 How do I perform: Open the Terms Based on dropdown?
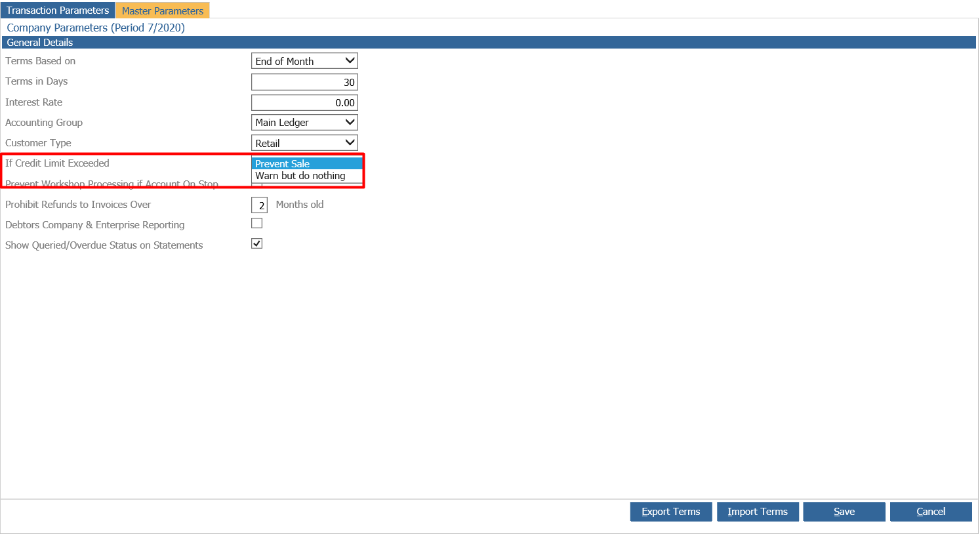click(304, 60)
